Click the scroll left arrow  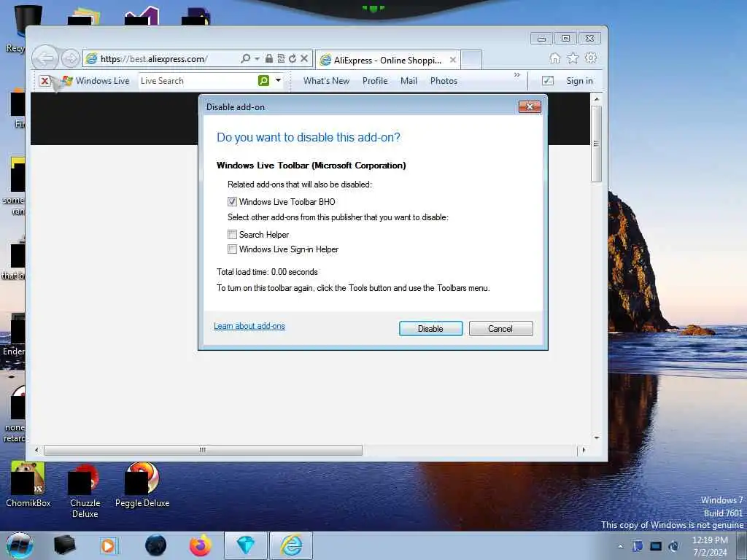click(36, 449)
